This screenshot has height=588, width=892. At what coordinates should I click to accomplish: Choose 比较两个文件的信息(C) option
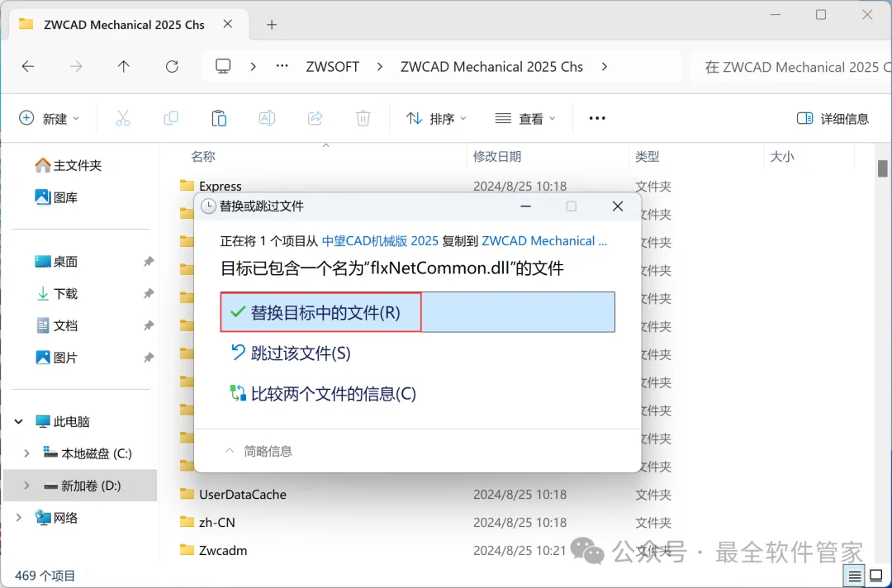pyautogui.click(x=323, y=394)
